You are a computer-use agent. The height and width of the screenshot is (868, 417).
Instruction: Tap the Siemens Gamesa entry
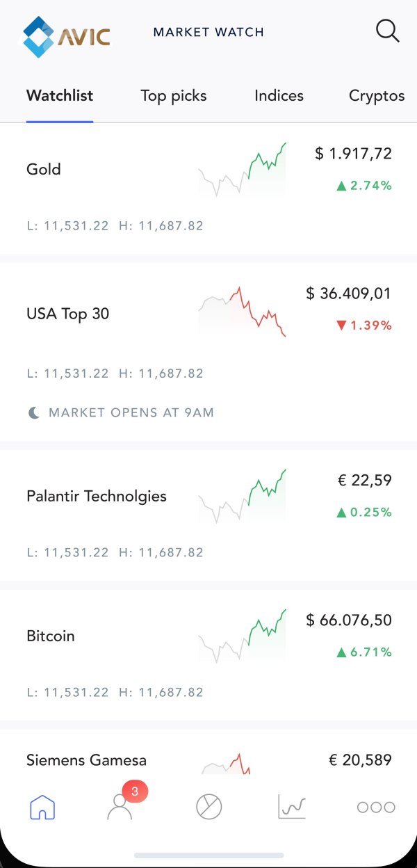point(87,759)
